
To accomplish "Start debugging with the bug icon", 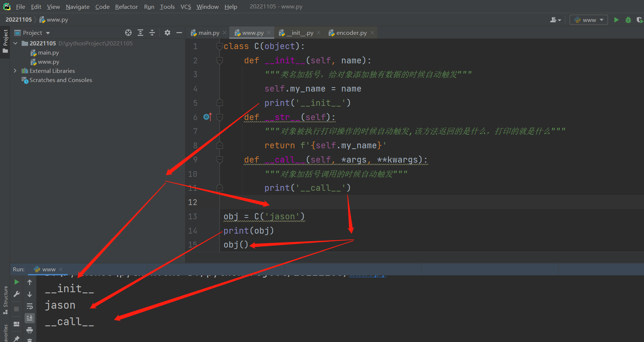I will pyautogui.click(x=628, y=20).
